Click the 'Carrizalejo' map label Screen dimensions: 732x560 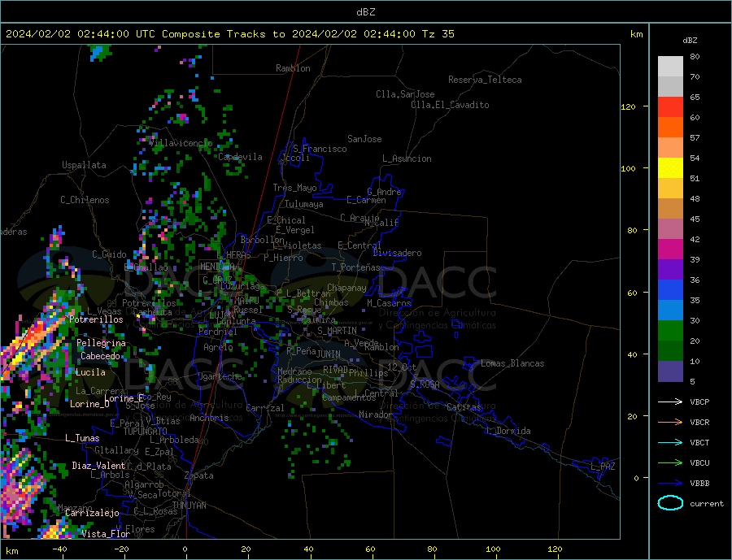click(x=92, y=514)
